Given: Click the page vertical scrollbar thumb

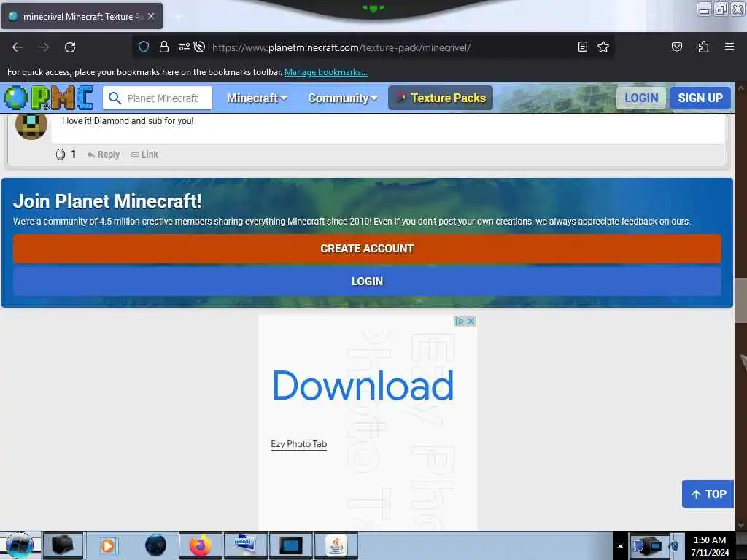Looking at the screenshot, I should (740, 300).
